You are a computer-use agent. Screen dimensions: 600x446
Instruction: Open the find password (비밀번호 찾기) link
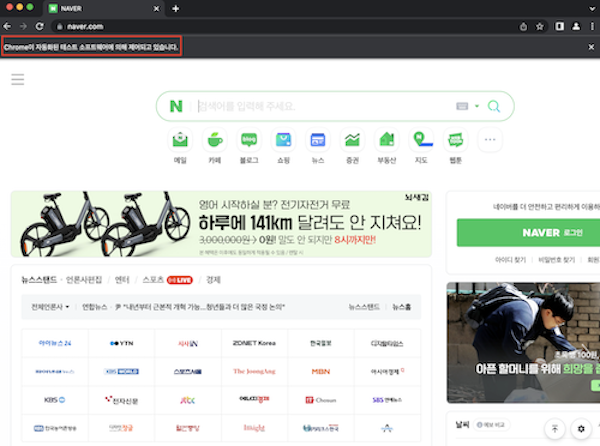coord(557,260)
